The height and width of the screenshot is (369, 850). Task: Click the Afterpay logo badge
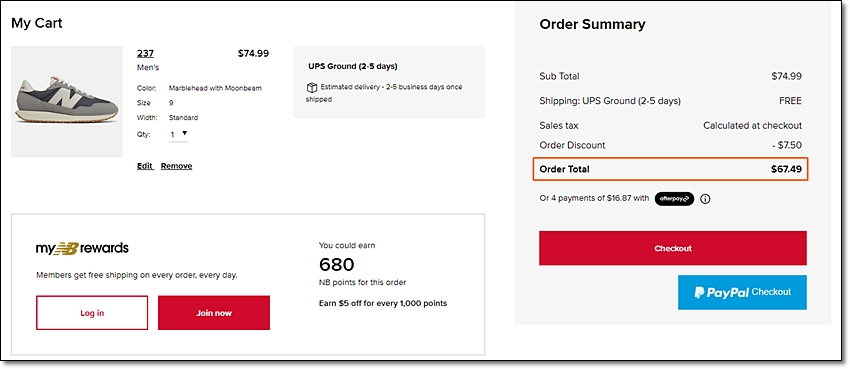[x=674, y=199]
